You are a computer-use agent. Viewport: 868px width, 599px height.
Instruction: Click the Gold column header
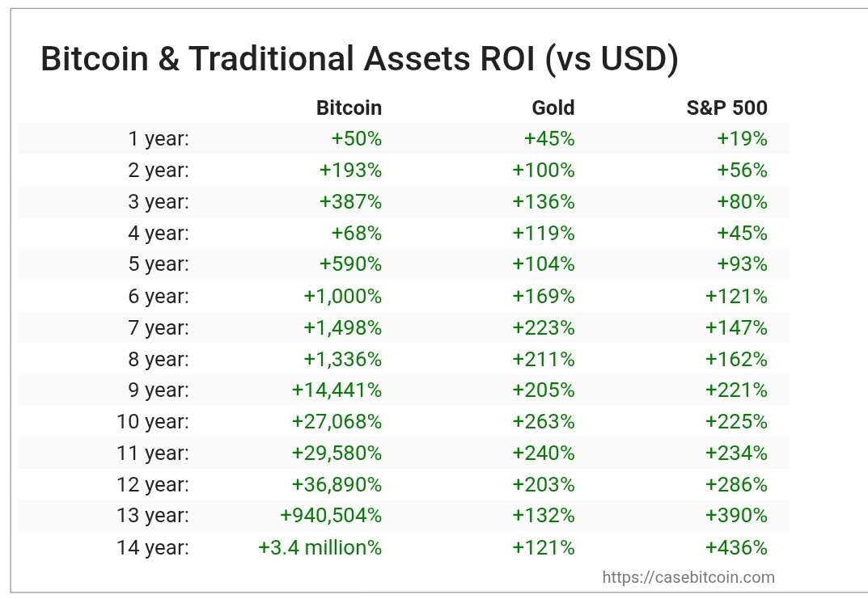[x=553, y=108]
